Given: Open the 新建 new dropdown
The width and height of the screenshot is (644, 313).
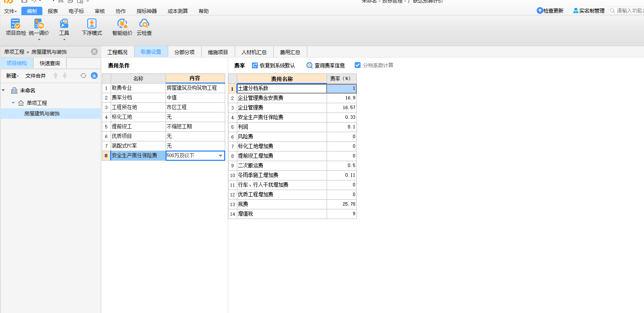Looking at the screenshot, I should 13,76.
